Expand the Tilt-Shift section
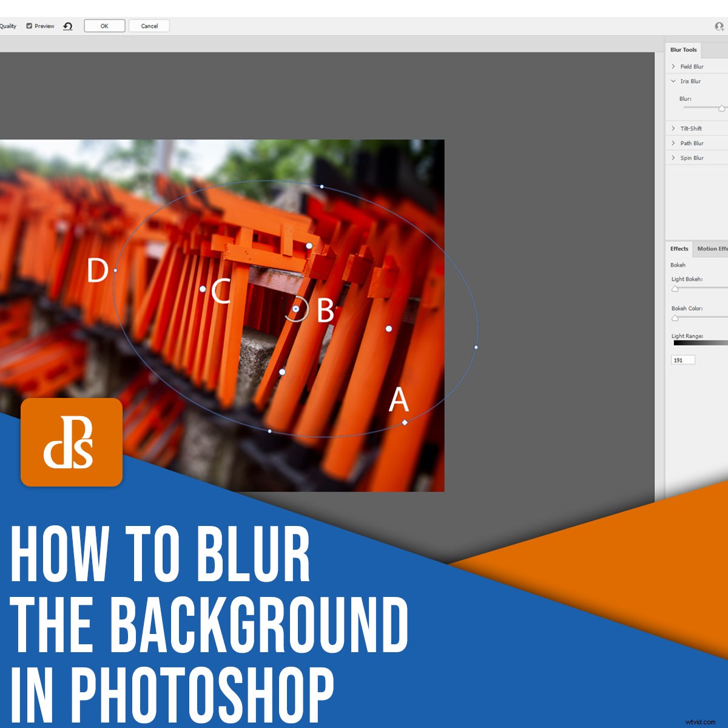Image resolution: width=728 pixels, height=728 pixels. click(x=673, y=128)
